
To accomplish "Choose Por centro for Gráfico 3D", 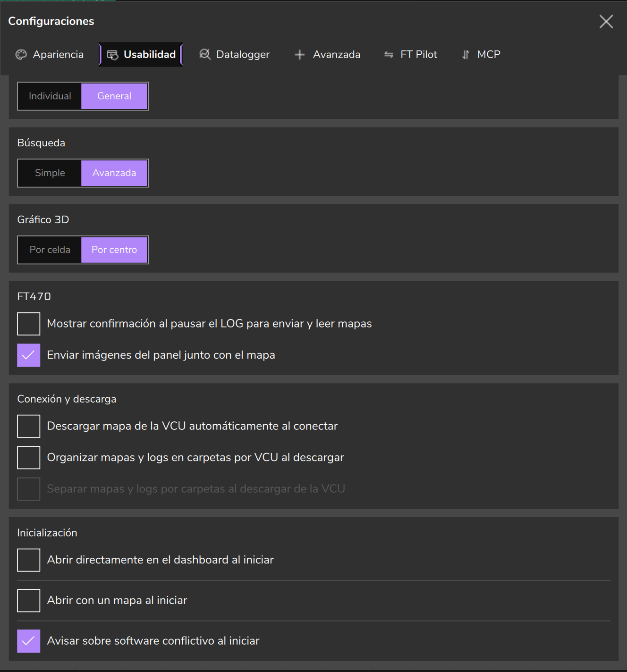I will click(x=114, y=250).
